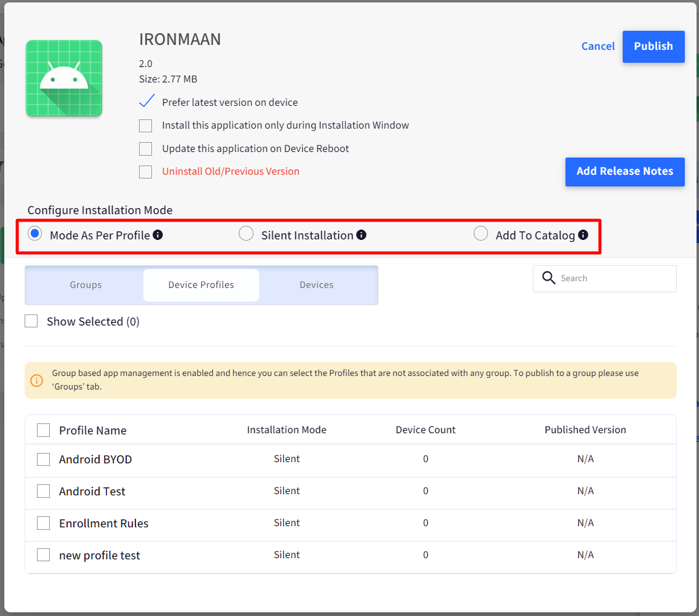Check Update this application on Device Reboot
The width and height of the screenshot is (699, 616).
click(x=146, y=149)
